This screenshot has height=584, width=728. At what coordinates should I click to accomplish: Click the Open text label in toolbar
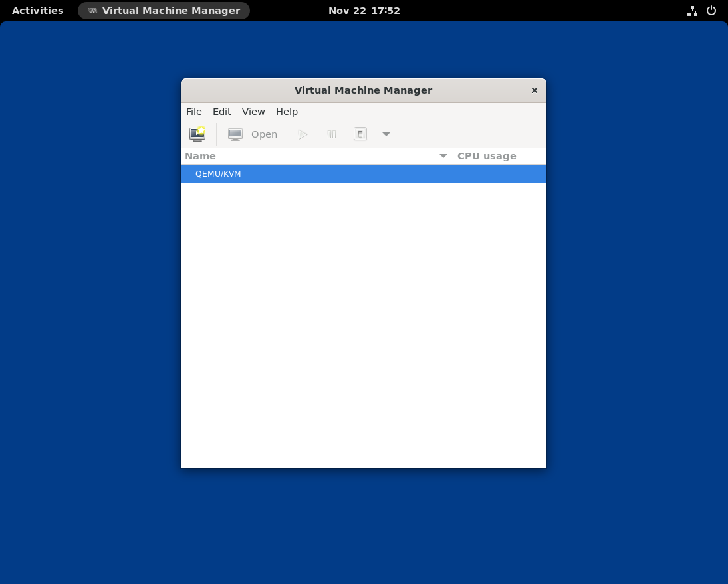[x=264, y=134]
